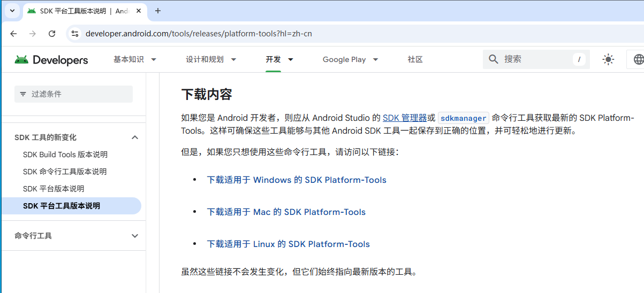644x293 pixels.
Task: Open SDK 平台版本说明
Action: (54, 189)
